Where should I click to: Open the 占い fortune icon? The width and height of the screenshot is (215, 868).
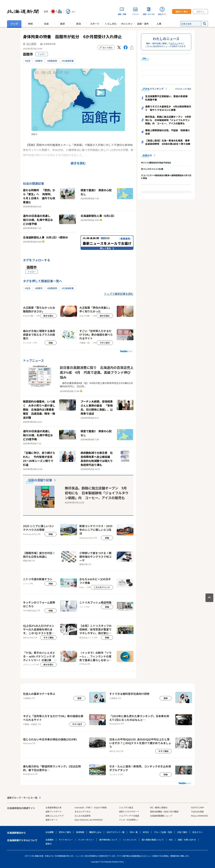click(x=68, y=11)
